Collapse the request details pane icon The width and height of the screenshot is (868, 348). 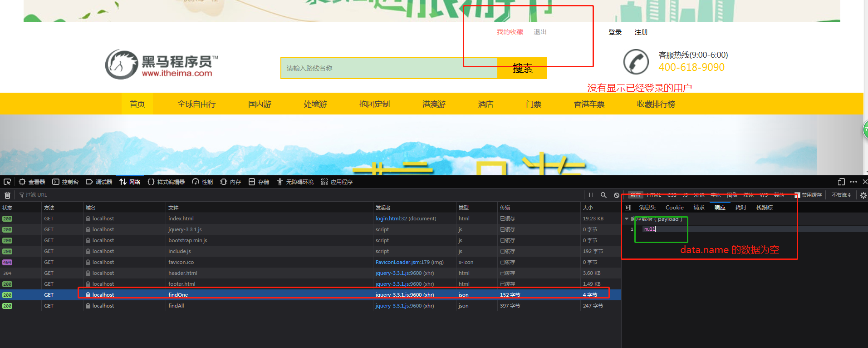click(x=628, y=208)
